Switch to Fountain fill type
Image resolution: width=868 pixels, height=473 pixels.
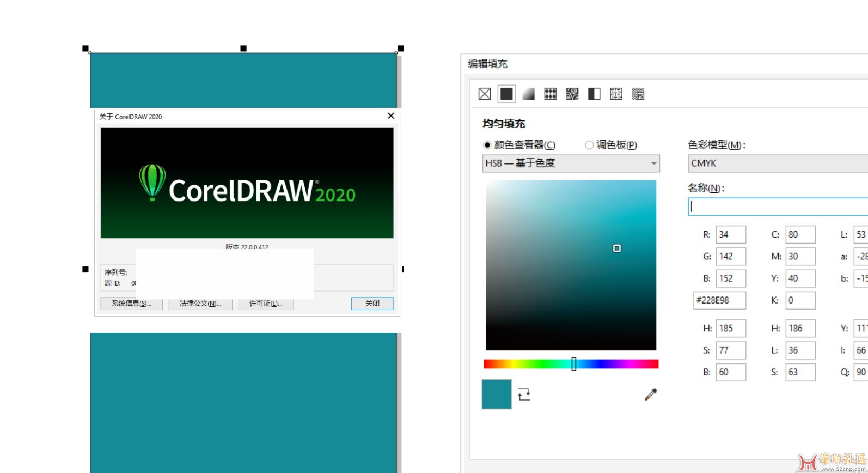click(x=528, y=94)
